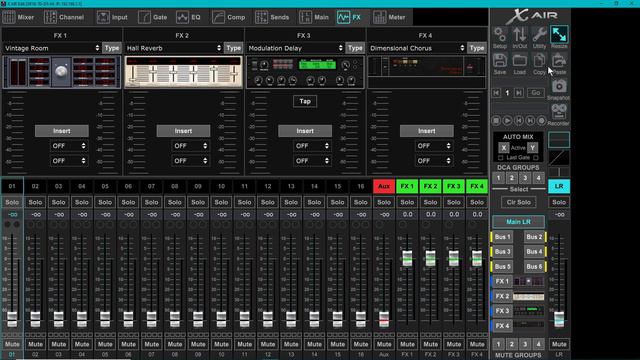Switch to the Channel tab
Viewport: 640px width, 360px height.
(64, 17)
